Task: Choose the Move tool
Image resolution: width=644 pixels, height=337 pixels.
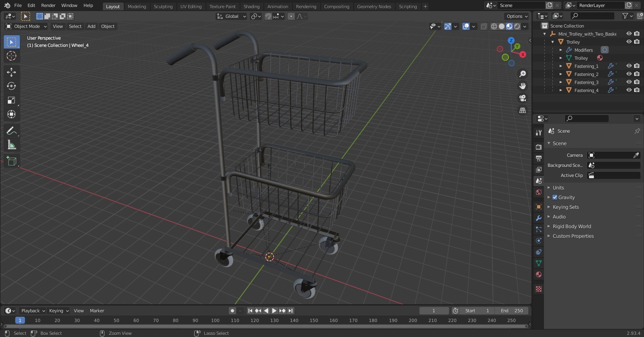Action: click(11, 72)
